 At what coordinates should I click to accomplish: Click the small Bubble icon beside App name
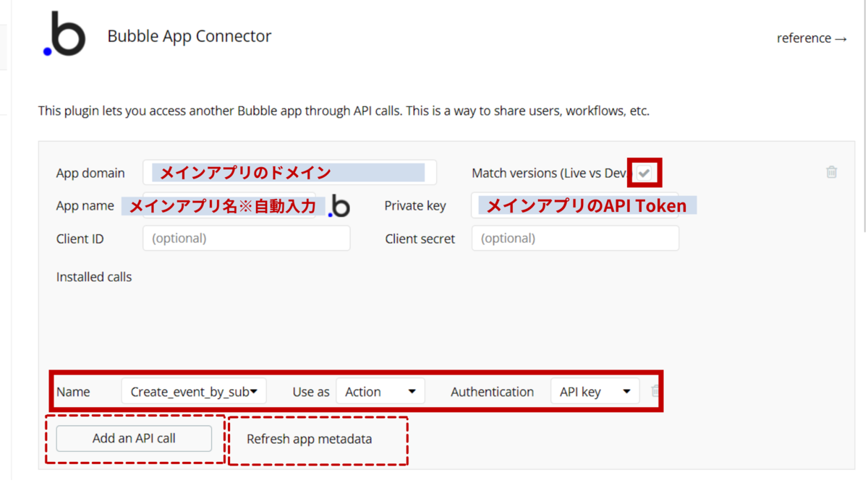339,207
